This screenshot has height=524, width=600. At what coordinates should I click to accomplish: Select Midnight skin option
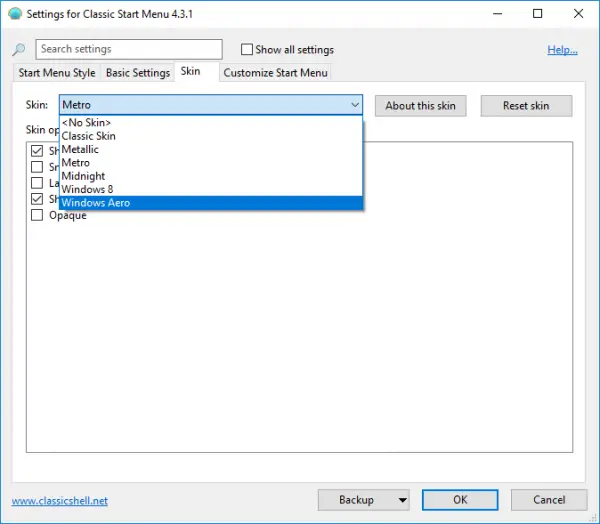pos(211,176)
